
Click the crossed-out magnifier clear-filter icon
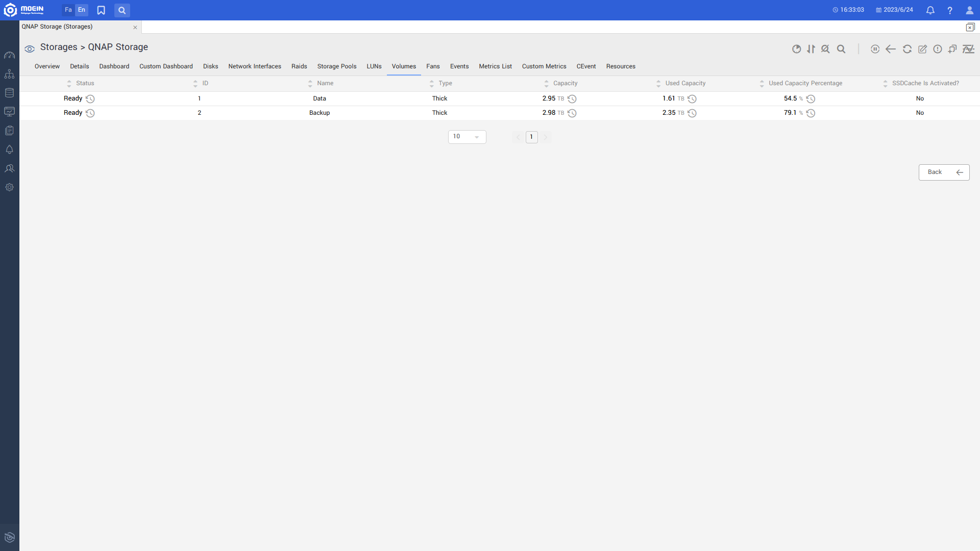point(825,49)
